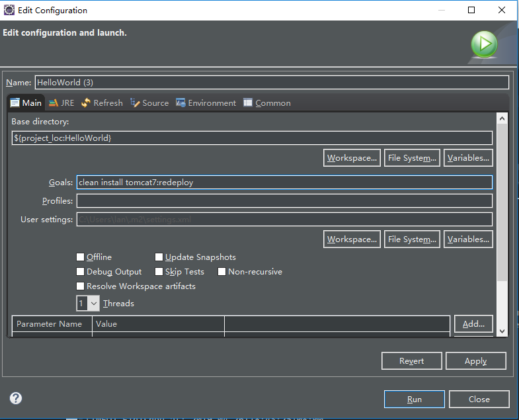Open the Source tab
519x420 pixels.
click(x=149, y=103)
